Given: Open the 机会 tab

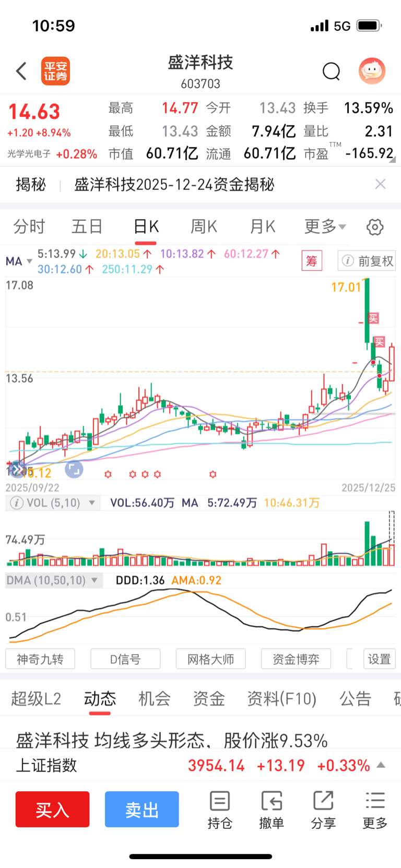Looking at the screenshot, I should 154,698.
